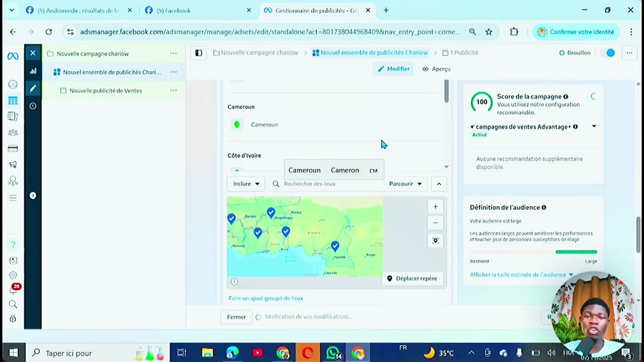Open Windows Start menu
644x362 pixels.
(13, 353)
